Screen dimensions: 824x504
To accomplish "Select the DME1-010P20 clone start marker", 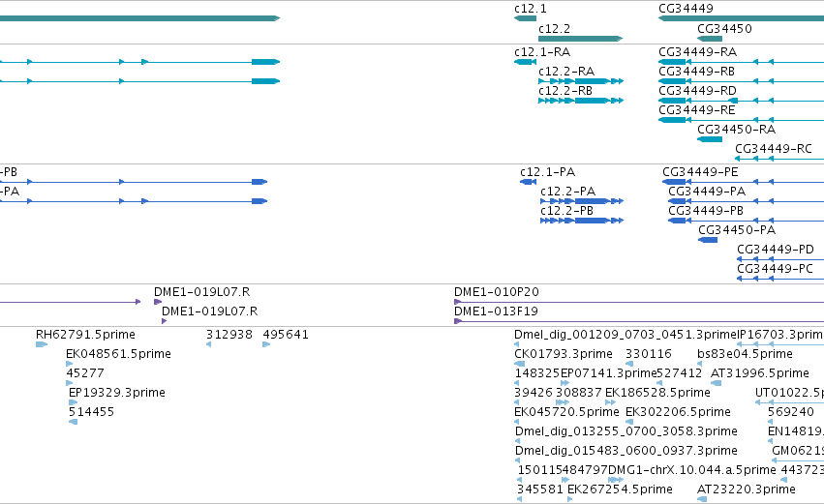I will (457, 302).
